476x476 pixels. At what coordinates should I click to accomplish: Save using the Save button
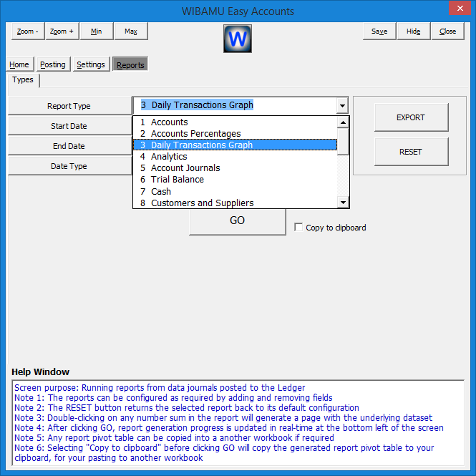tap(379, 31)
